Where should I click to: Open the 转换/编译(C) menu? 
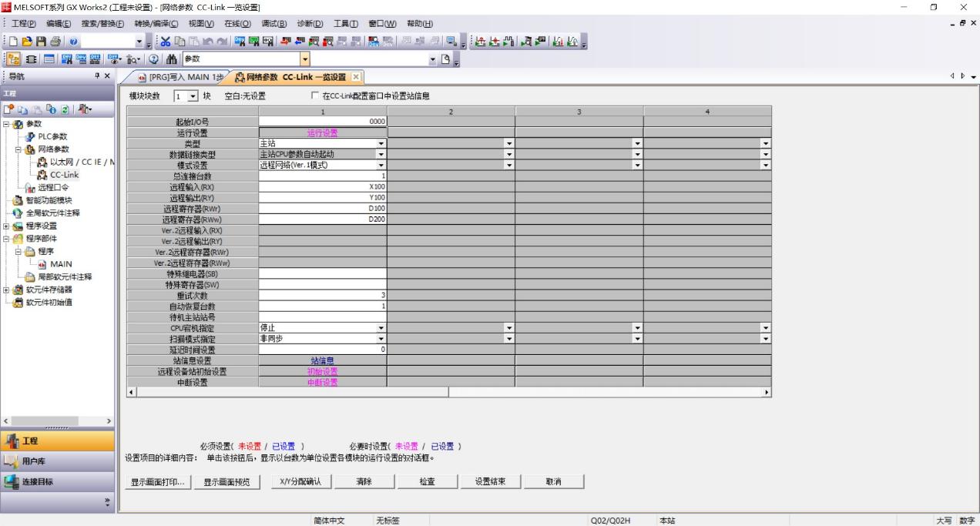pos(158,23)
